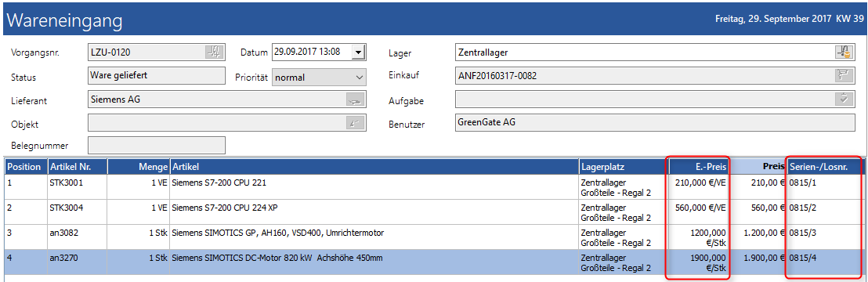Click the SIMOTICS DC-Motor 820 kW article cell
The width and height of the screenshot is (868, 282).
click(374, 262)
